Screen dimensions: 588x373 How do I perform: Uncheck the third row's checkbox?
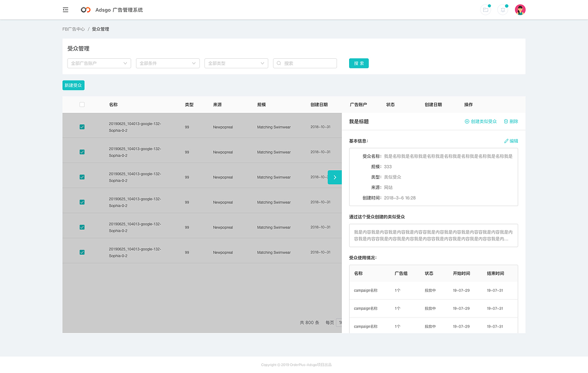[x=82, y=177]
